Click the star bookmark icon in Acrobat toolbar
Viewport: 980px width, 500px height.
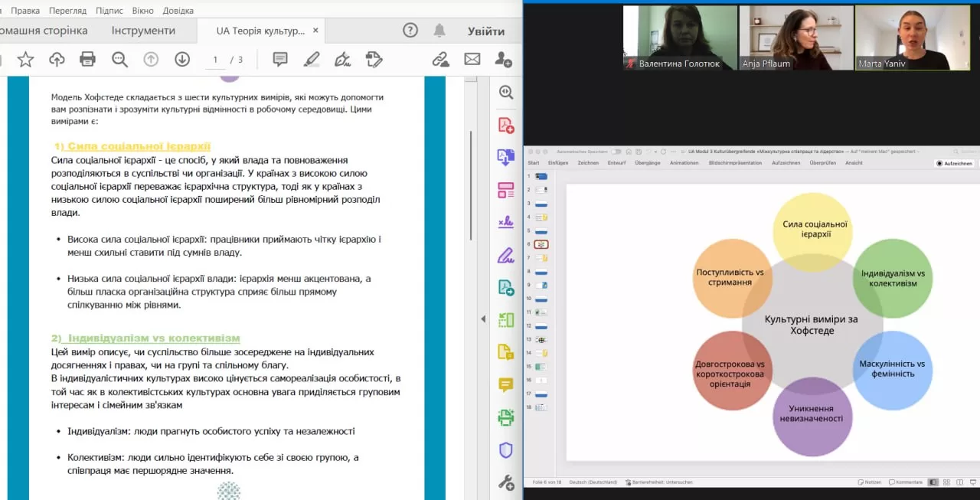click(25, 59)
